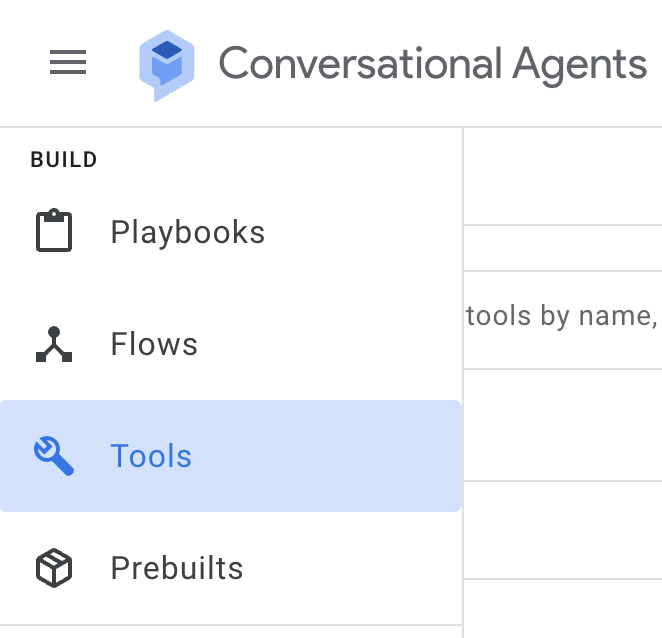Click the Prebuilts box icon
This screenshot has height=638, width=662.
tap(54, 568)
